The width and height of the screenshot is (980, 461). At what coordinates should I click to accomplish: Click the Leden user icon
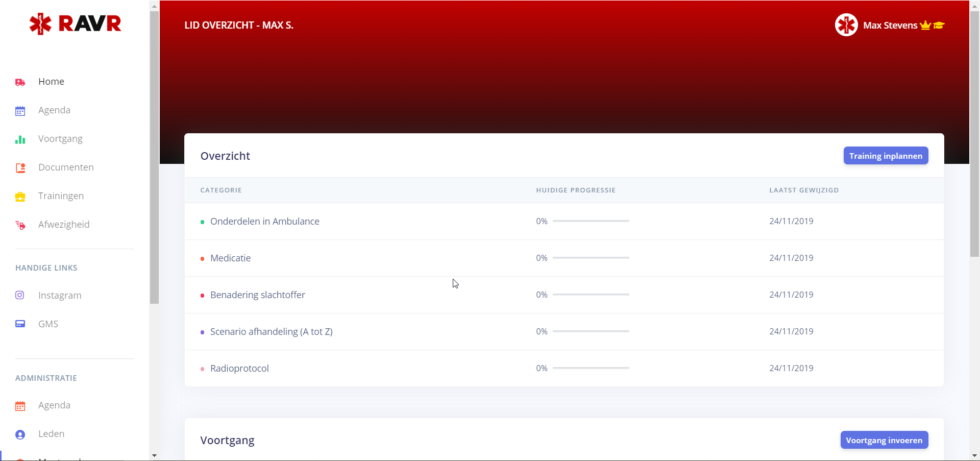tap(20, 434)
